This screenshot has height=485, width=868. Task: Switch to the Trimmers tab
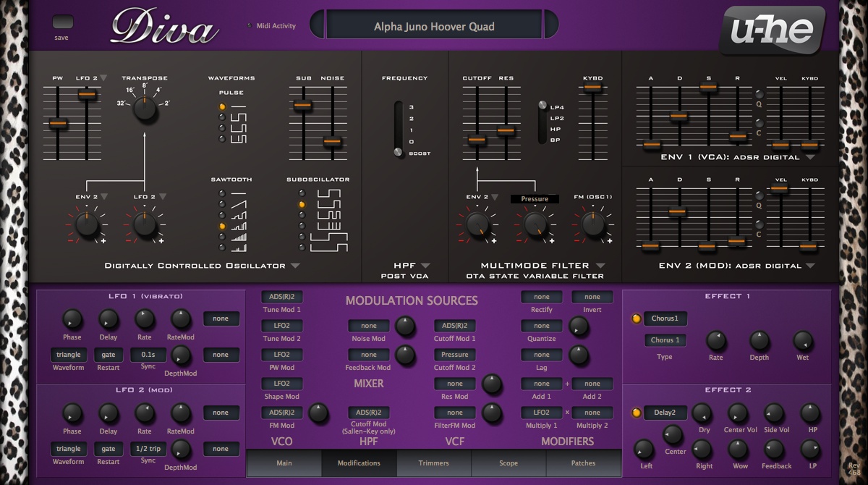click(x=433, y=463)
